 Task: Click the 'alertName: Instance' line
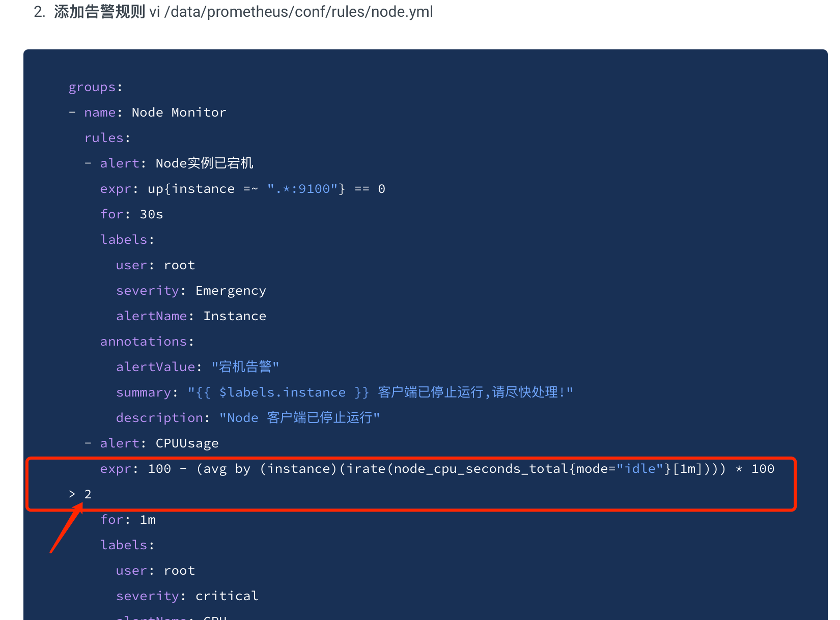[191, 316]
